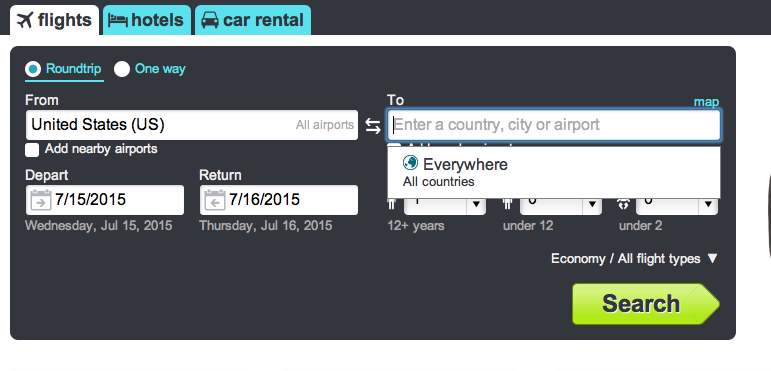Select the One way radio button
Viewport: 771px width, 371px height.
[122, 69]
